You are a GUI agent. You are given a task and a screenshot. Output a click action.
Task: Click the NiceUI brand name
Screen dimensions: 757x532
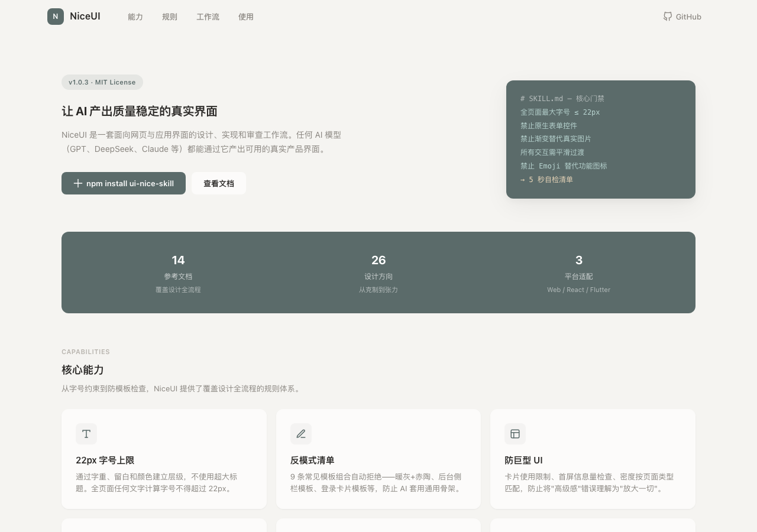click(85, 17)
